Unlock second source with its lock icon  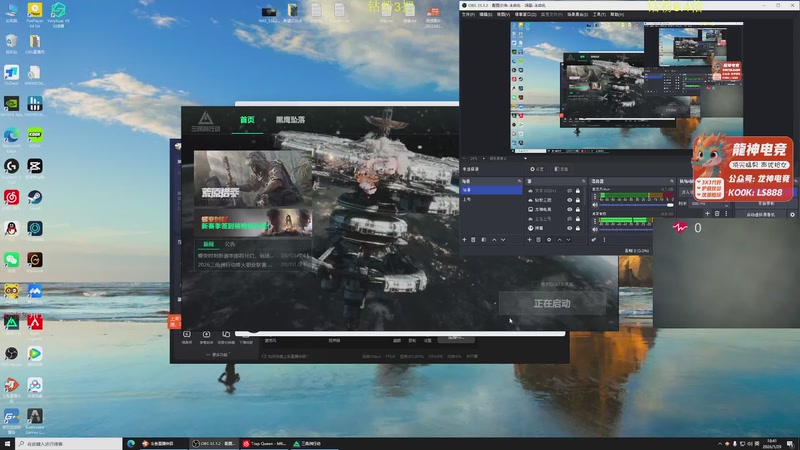coord(578,200)
